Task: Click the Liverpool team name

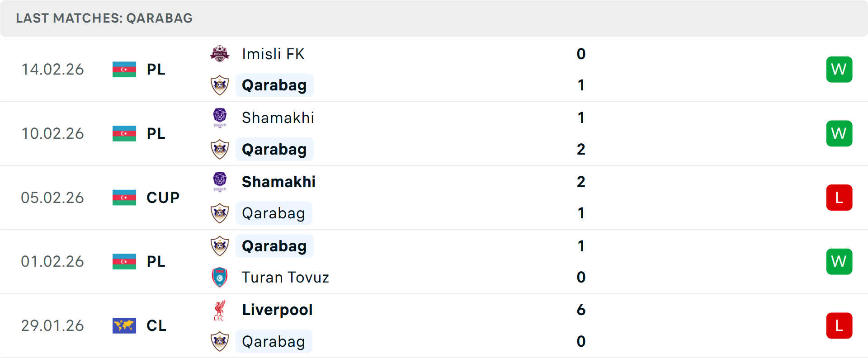Action: point(277,310)
